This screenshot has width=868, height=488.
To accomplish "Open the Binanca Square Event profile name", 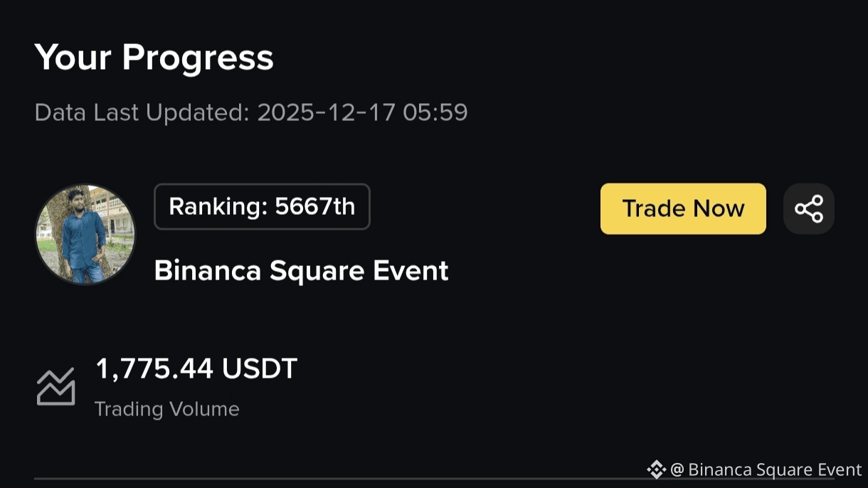I will coord(301,270).
